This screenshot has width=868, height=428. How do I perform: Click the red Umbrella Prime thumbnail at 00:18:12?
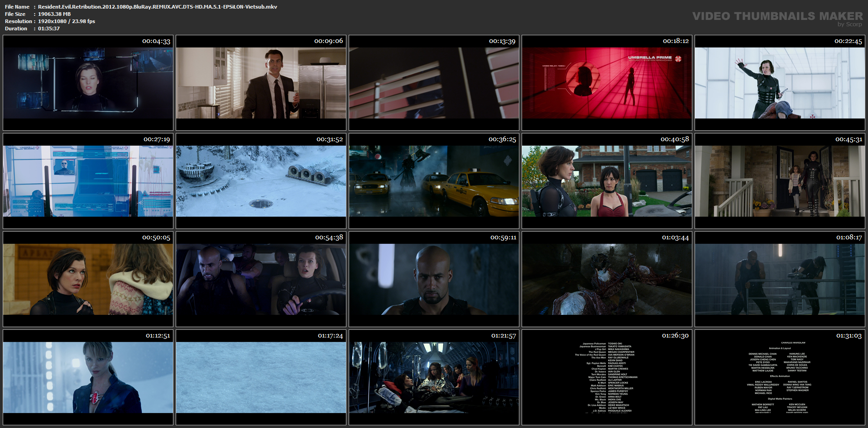607,83
